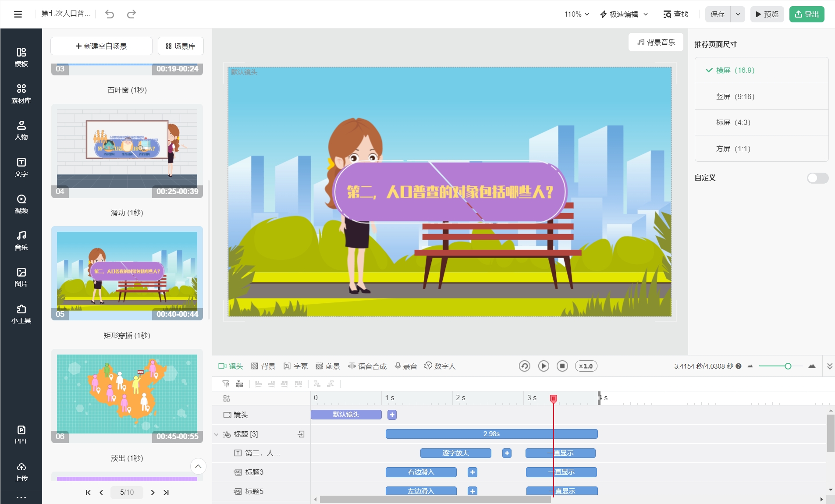This screenshot has width=835, height=504.
Task: Click 新建空白场景 new blank scene
Action: click(x=101, y=46)
